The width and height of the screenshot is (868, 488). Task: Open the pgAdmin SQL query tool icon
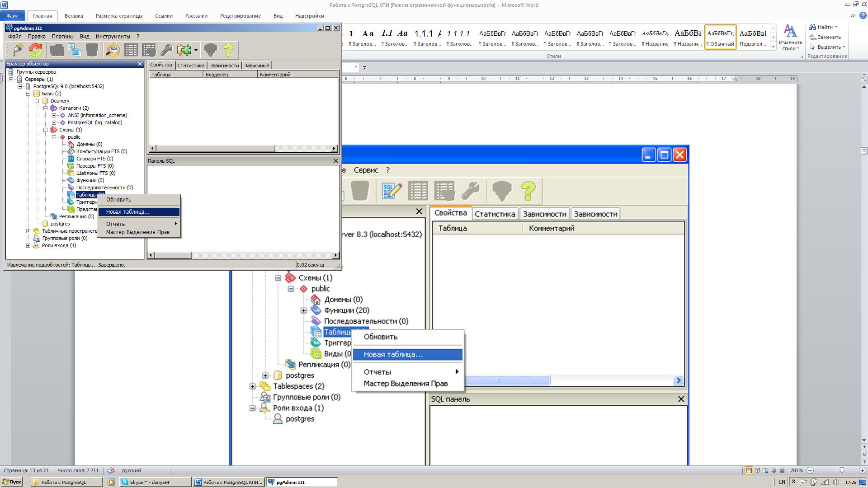click(113, 50)
